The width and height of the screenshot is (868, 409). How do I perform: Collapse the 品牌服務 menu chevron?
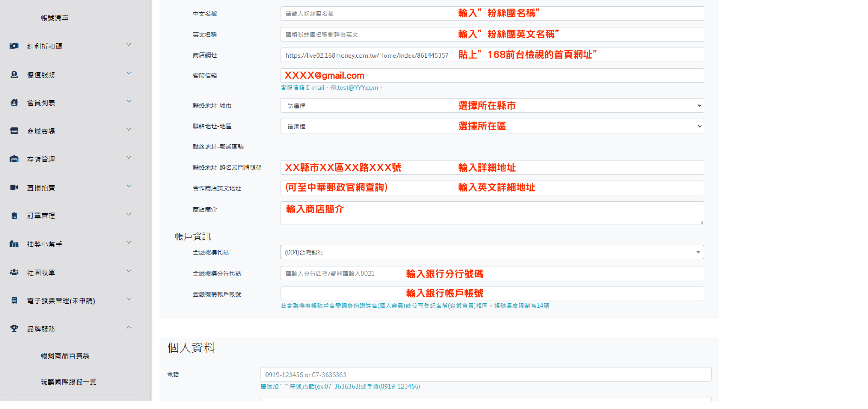point(129,328)
